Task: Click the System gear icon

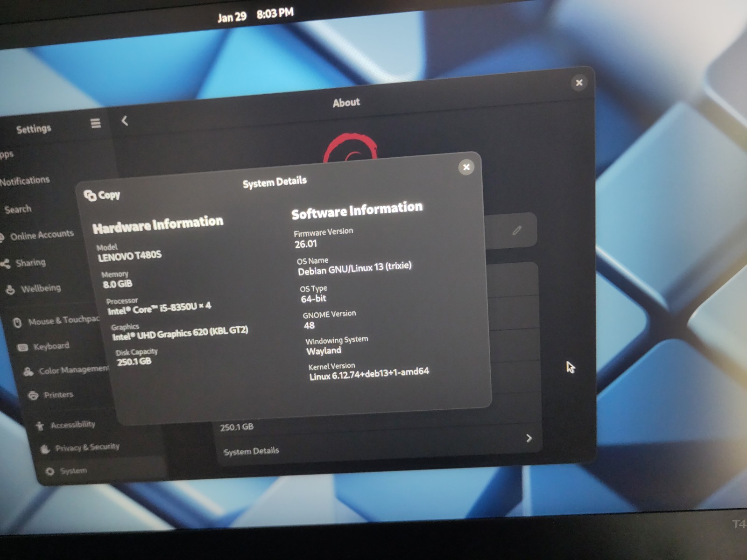Action: pyautogui.click(x=50, y=471)
